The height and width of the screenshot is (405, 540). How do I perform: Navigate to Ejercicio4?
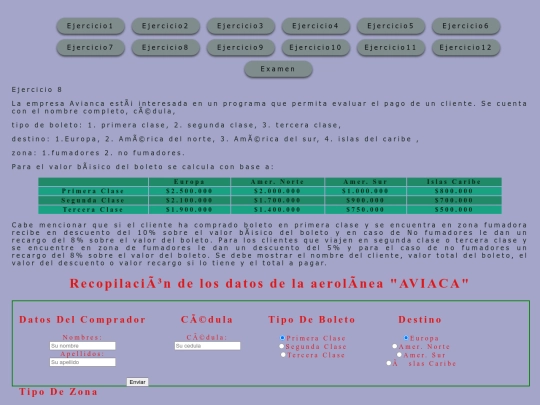pos(315,26)
